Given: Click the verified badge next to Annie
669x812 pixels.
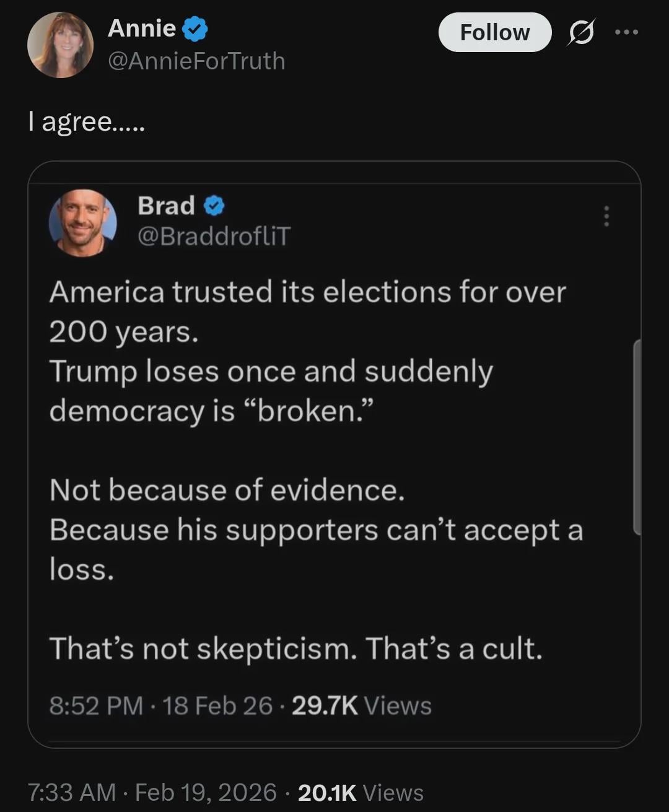Looking at the screenshot, I should pos(195,29).
